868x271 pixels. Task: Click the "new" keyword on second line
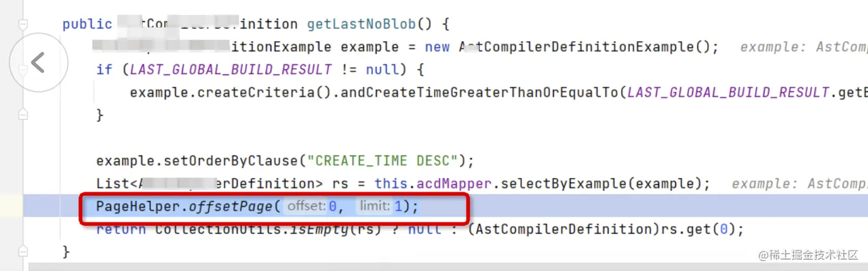[438, 47]
